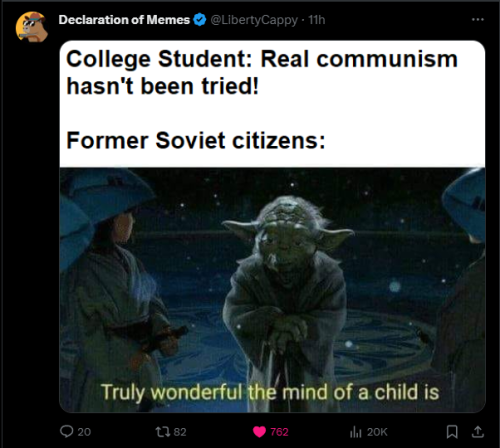500x448 pixels.
Task: Click the Yoda subtitle text in image
Action: (x=270, y=392)
